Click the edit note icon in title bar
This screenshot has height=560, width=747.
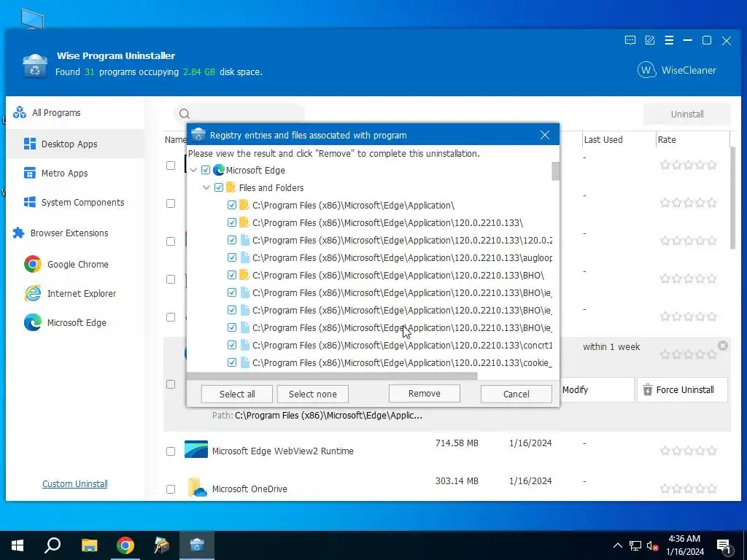pyautogui.click(x=650, y=41)
